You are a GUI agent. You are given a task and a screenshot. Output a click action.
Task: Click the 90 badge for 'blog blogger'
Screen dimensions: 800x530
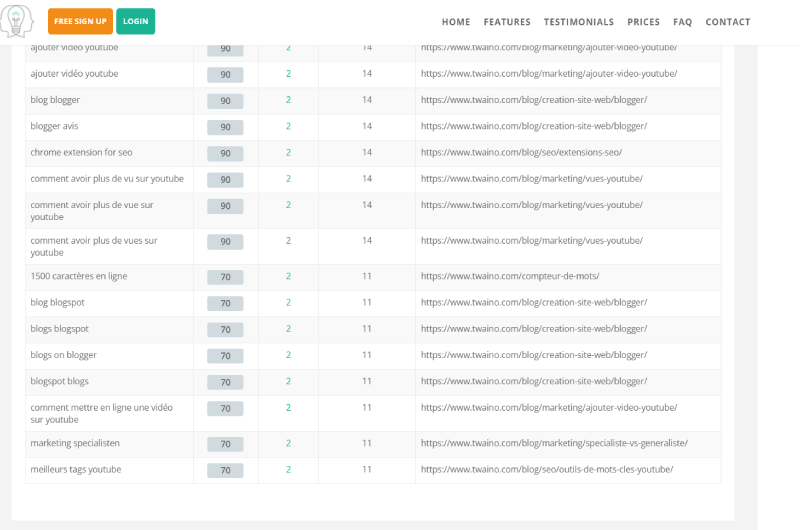point(225,101)
